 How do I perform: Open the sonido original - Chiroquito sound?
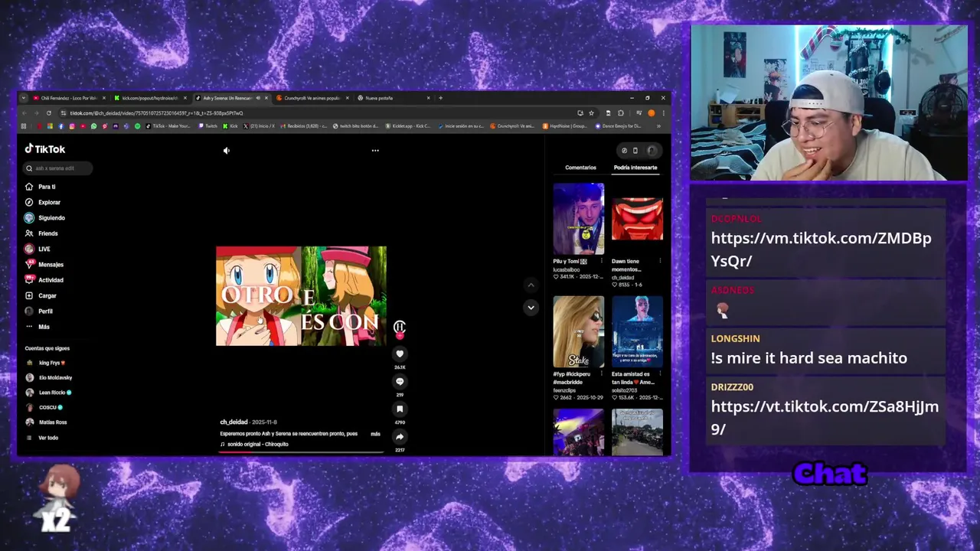(258, 445)
